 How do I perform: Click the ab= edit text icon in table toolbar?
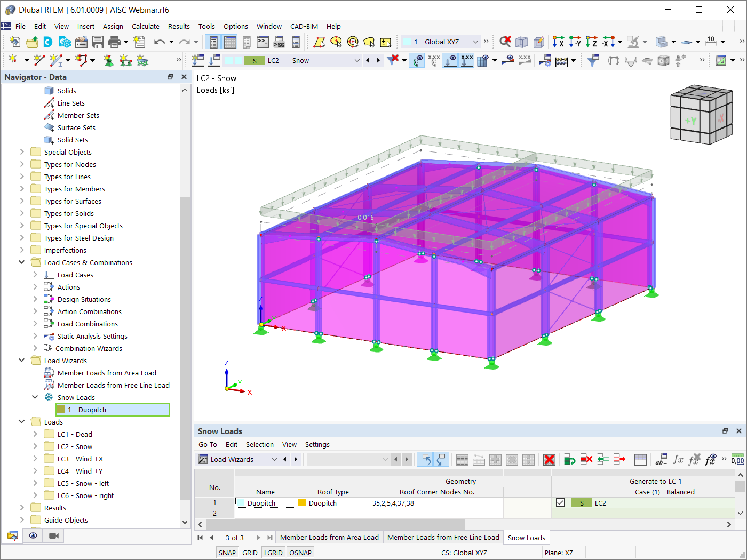click(662, 459)
